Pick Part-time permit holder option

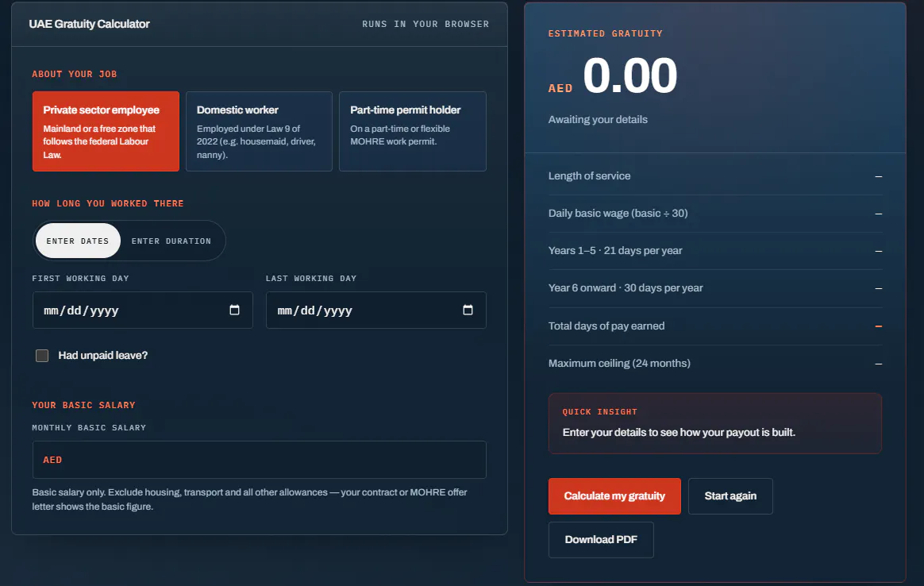[x=413, y=132]
